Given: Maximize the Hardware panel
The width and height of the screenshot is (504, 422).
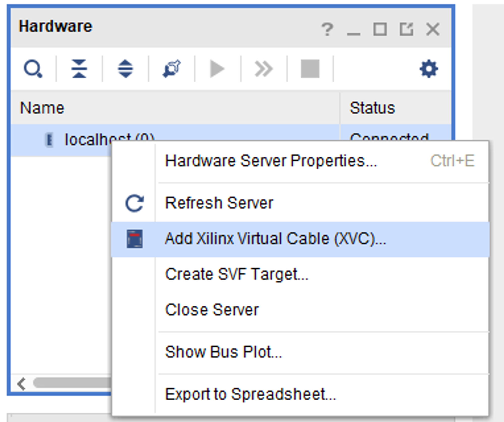Looking at the screenshot, I should [380, 29].
